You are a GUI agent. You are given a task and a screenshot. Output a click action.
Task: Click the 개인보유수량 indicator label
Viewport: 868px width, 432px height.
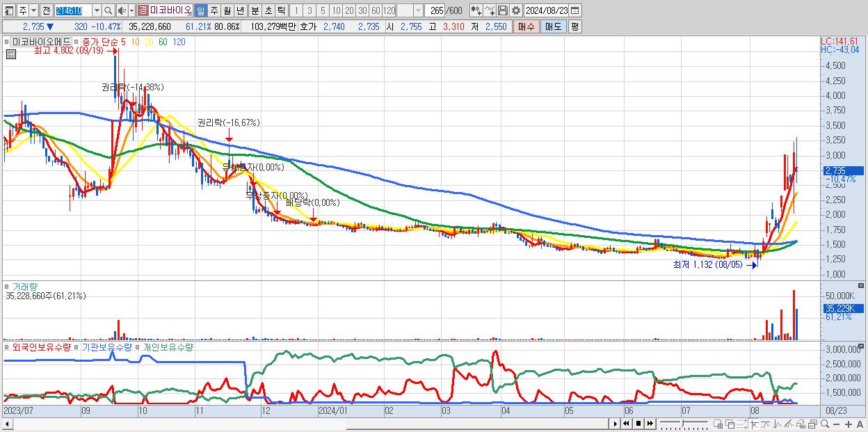click(x=168, y=347)
